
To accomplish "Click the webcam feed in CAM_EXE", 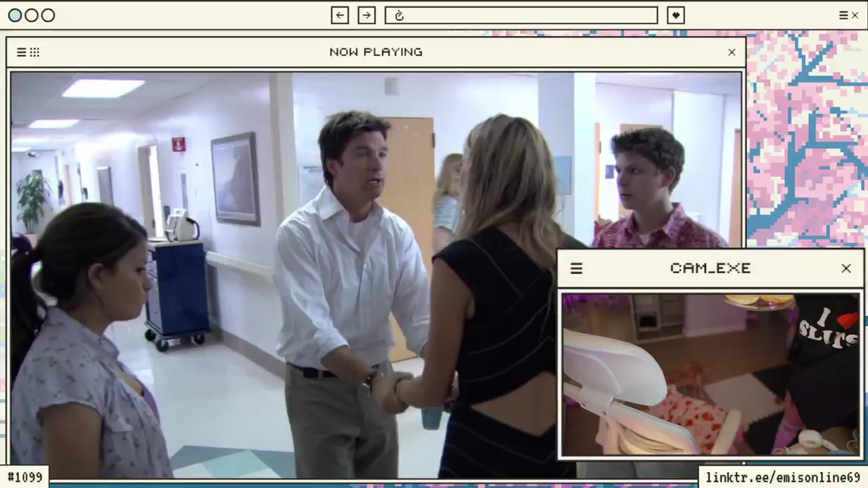I will [x=711, y=375].
